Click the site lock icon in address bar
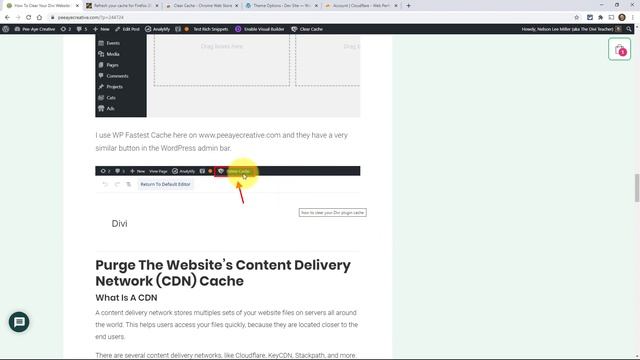Screen dimensions: 640x360 click(x=52, y=18)
